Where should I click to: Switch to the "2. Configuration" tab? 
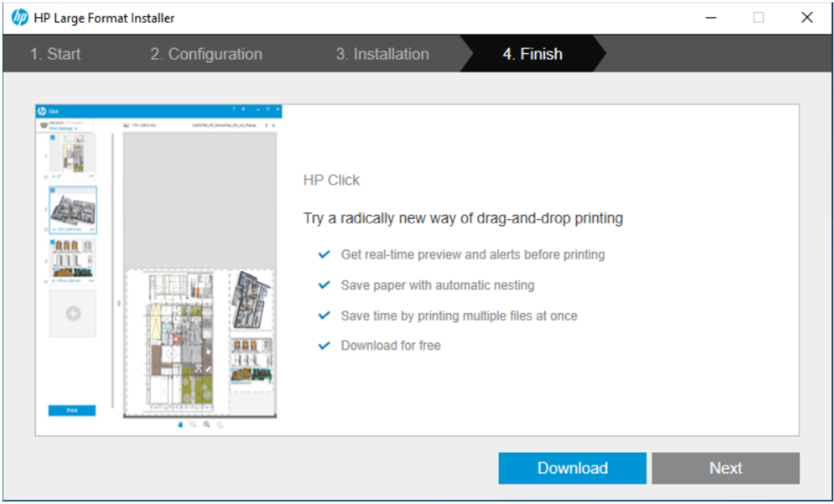tap(206, 54)
